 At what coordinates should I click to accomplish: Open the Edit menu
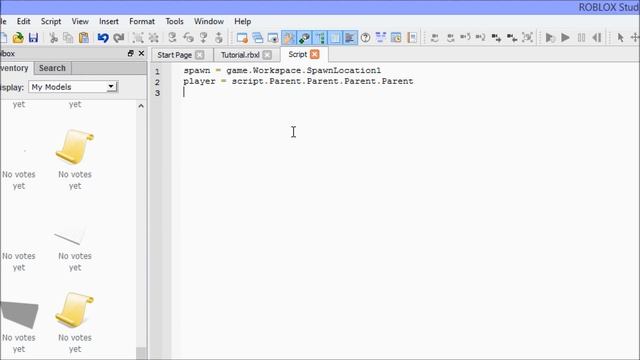click(23, 21)
